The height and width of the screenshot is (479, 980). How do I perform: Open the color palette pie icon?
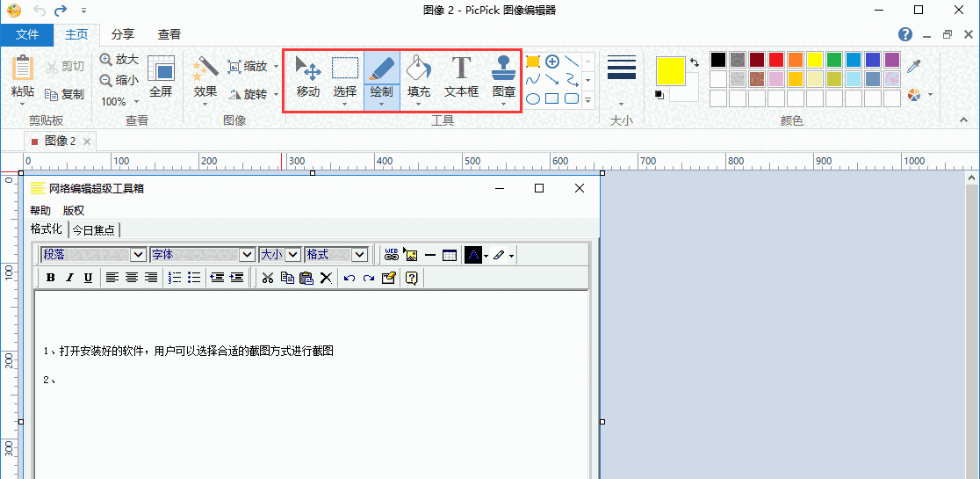(x=914, y=94)
